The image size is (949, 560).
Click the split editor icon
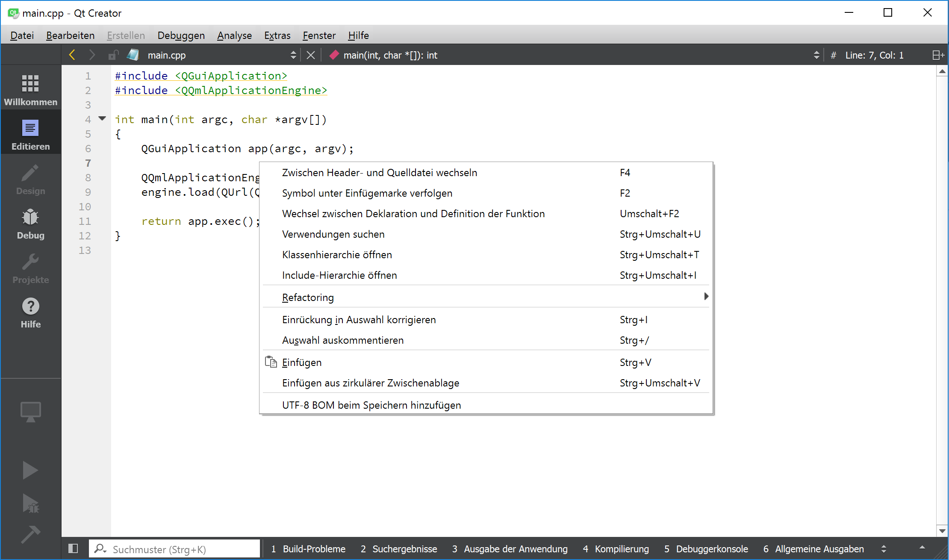point(938,55)
